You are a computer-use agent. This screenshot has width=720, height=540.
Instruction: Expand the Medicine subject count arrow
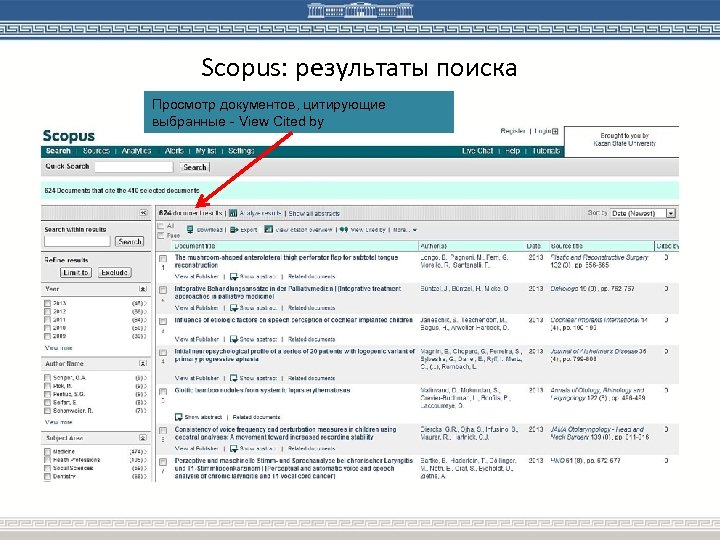[x=145, y=452]
